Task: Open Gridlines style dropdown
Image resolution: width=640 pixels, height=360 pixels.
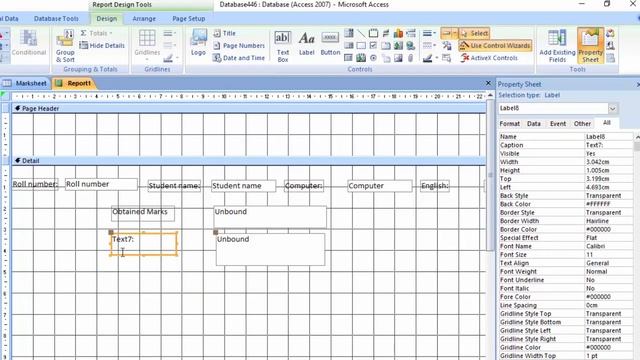Action: point(170,45)
